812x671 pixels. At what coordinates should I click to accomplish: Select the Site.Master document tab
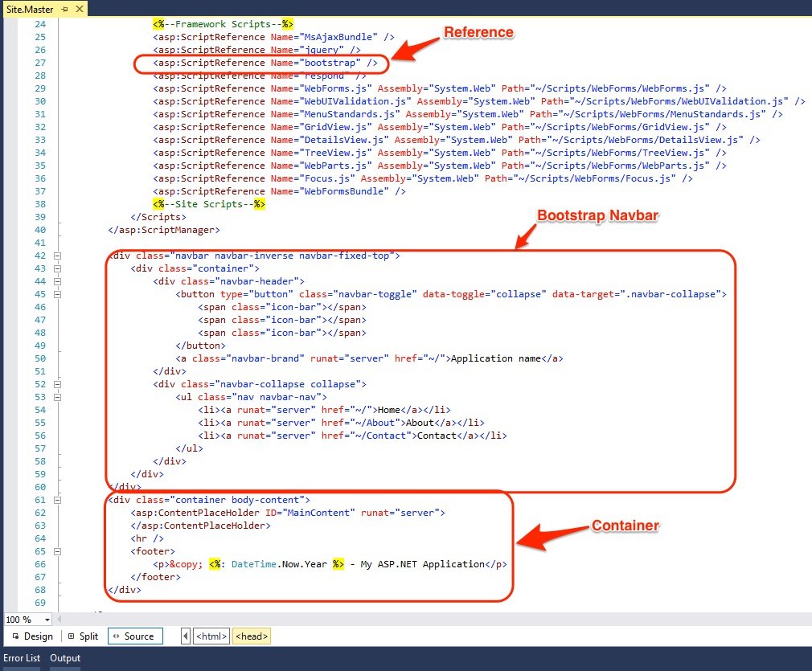coord(31,10)
